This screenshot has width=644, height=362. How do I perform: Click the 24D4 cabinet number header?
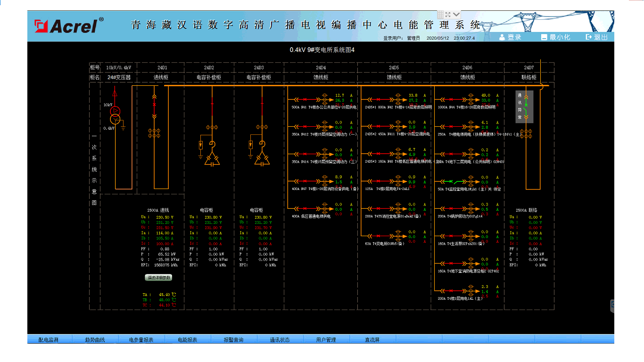[321, 67]
